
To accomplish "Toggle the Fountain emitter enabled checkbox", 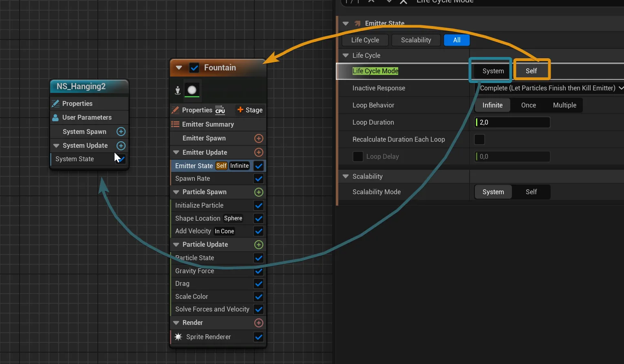I will pos(194,68).
